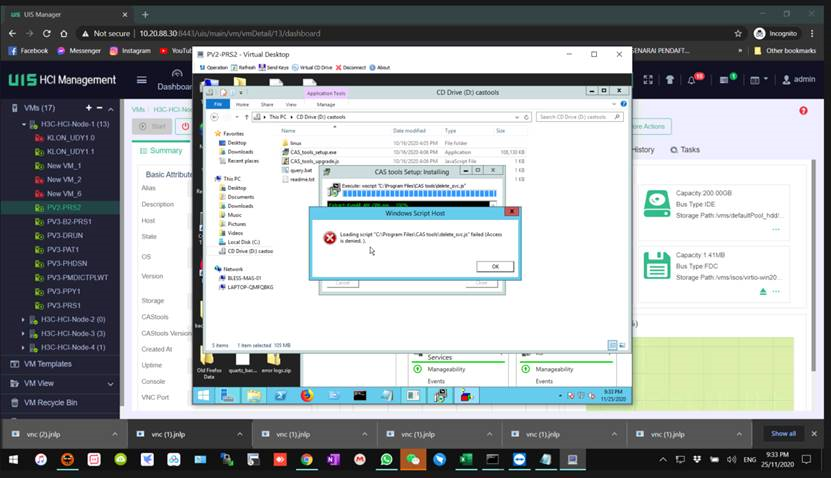
Task: Open the Tasks tab of the VM
Action: click(685, 150)
